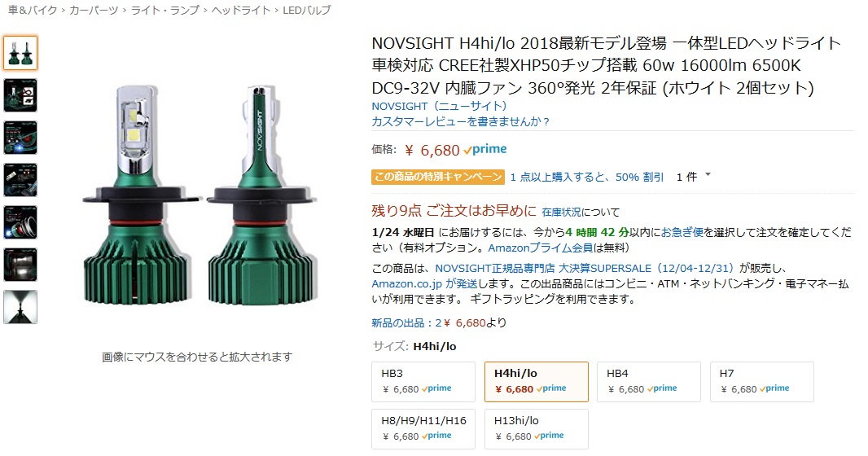Click the main LED headlight product image
The image size is (868, 456).
pyautogui.click(x=199, y=195)
